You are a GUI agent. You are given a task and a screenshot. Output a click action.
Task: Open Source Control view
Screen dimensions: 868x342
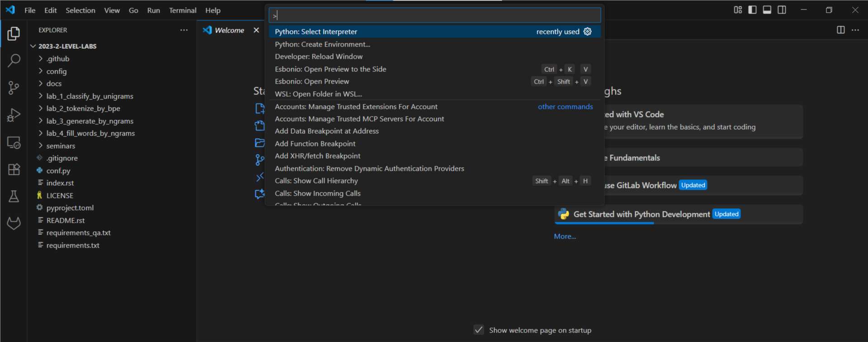click(14, 88)
